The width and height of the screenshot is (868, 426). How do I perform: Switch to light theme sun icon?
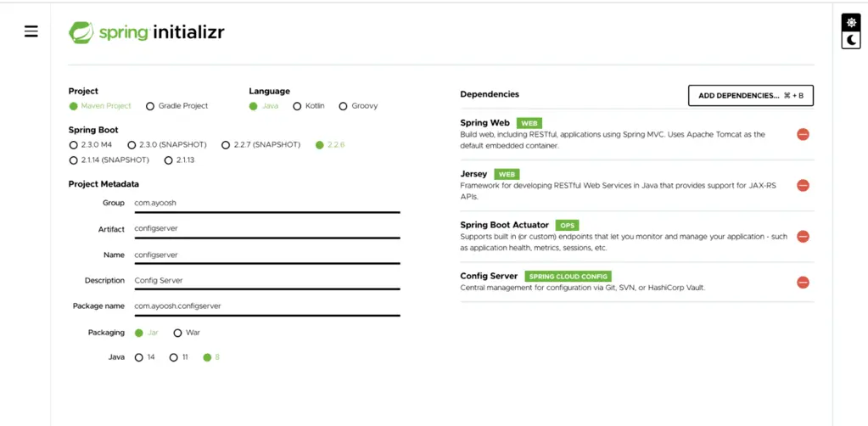(x=851, y=22)
